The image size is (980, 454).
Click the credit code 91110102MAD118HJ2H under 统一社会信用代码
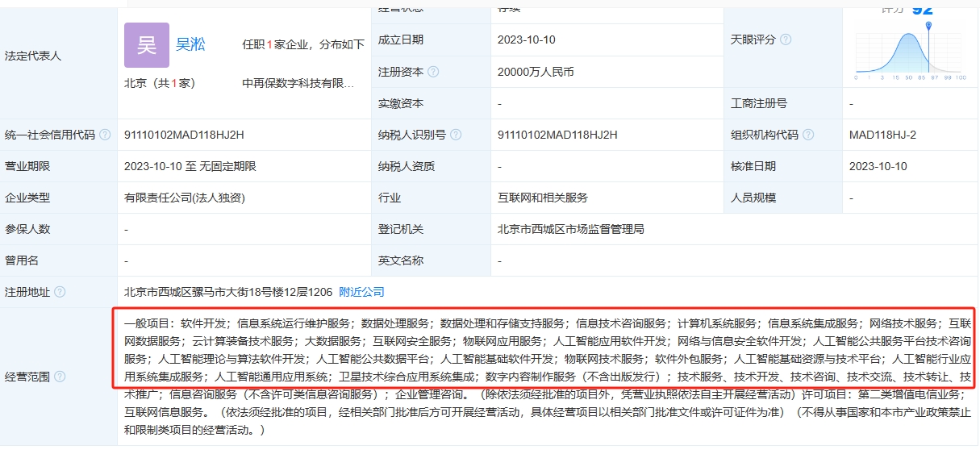184,135
